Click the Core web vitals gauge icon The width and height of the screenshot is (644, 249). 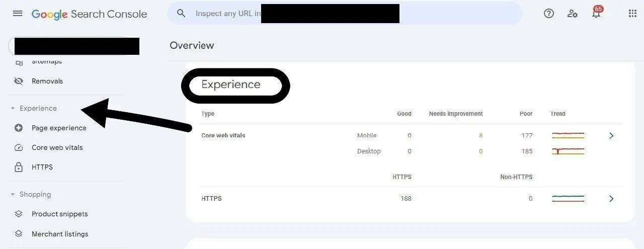[x=19, y=147]
